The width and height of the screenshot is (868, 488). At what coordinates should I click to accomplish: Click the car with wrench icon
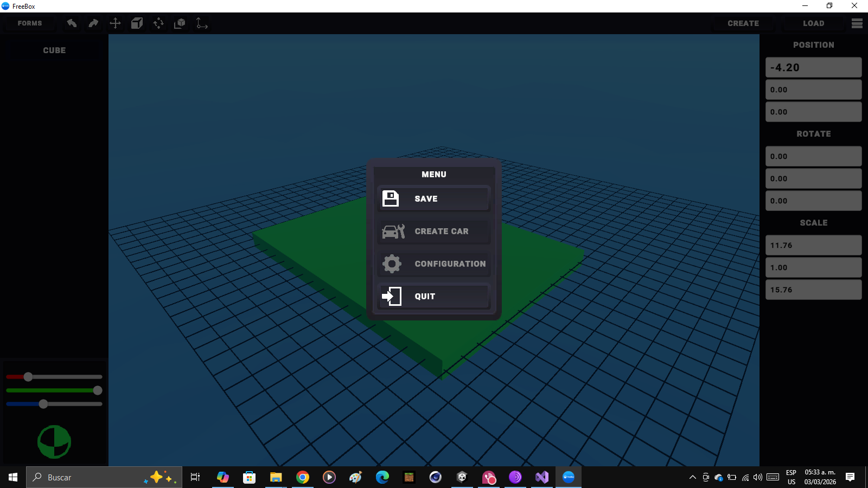[x=393, y=232]
